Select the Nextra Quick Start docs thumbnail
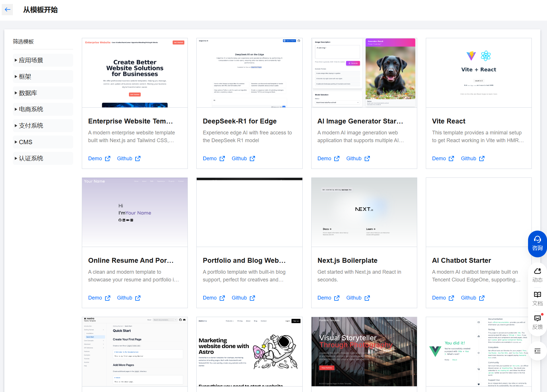The image size is (547, 392). pos(135,352)
